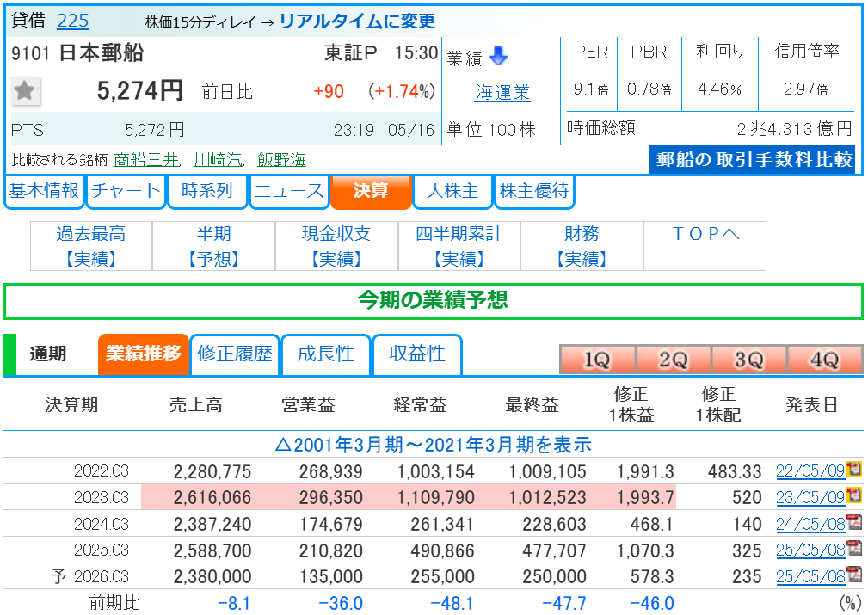
Task: Click the 利回り value 4.46%
Action: [x=720, y=89]
